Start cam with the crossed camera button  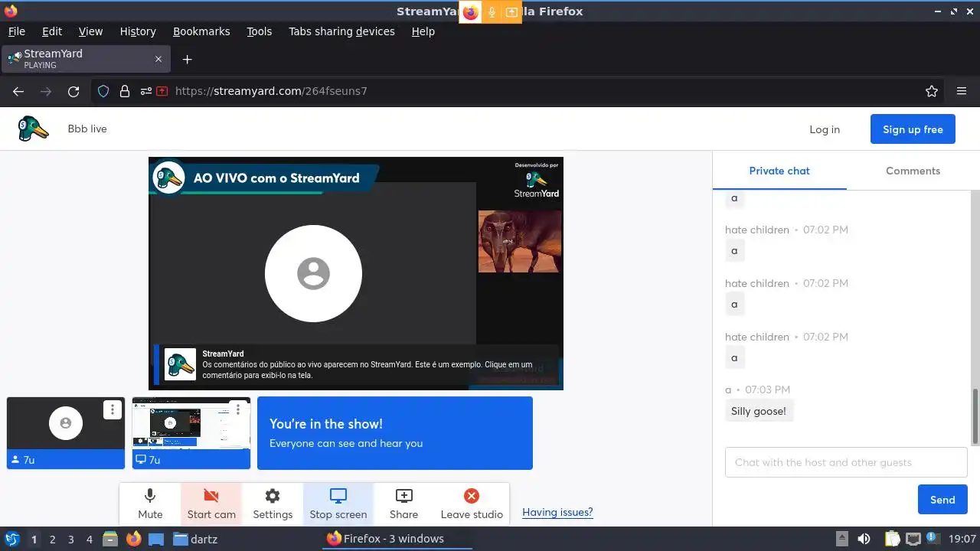[x=211, y=504]
